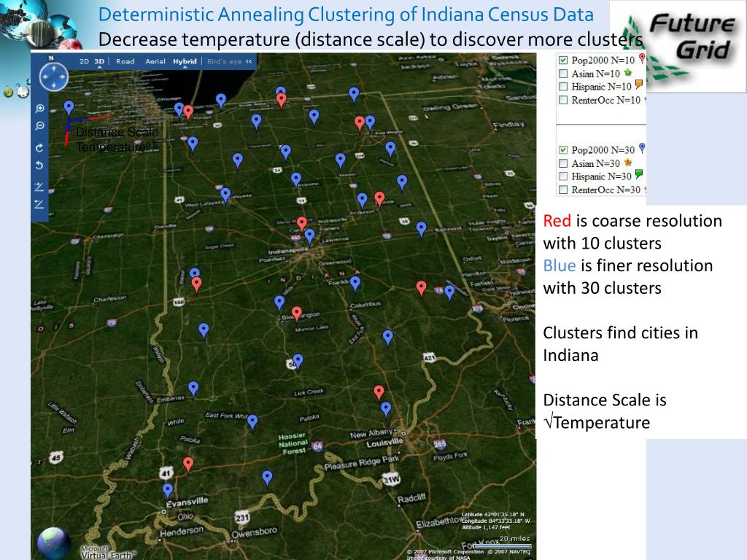Click the Henderson label on the map
The width and height of the screenshot is (747, 560).
coord(182,532)
